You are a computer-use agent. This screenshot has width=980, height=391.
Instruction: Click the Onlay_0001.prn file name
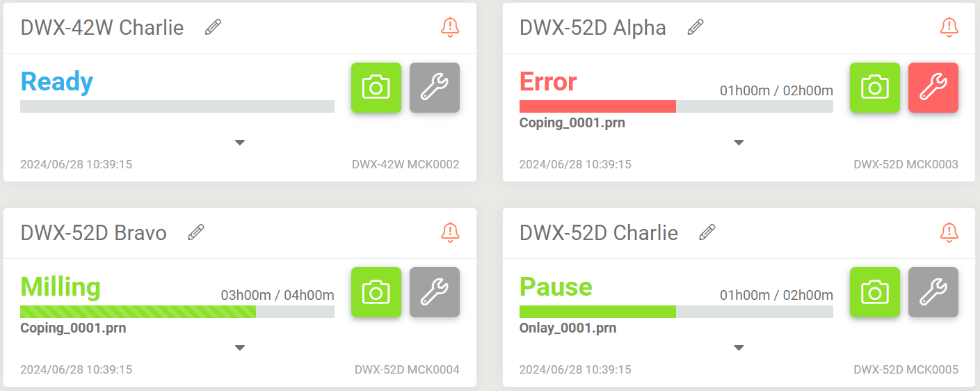tap(568, 328)
